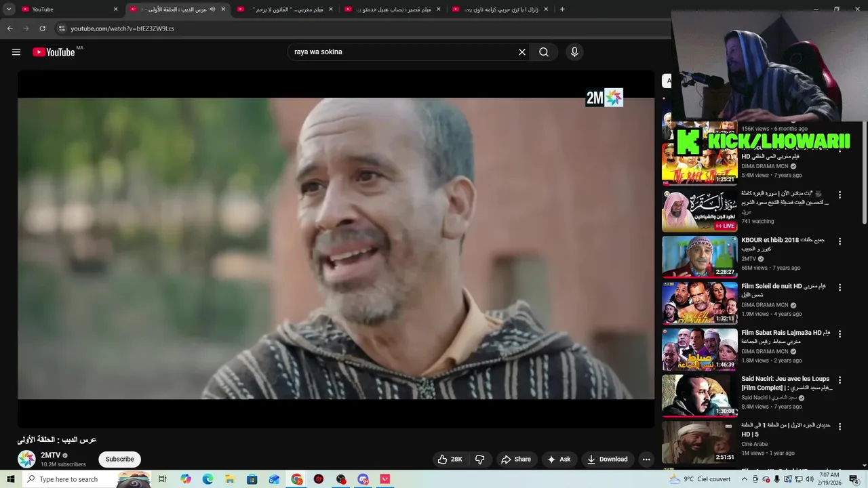
Task: Share the video
Action: [516, 460]
